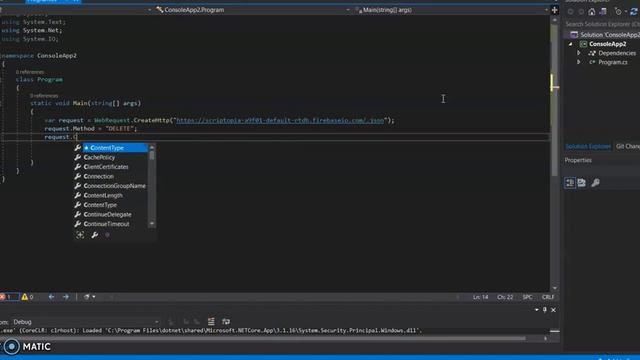Click Clear All icon in Output window
This screenshot has height=360, width=640.
[x=211, y=322]
